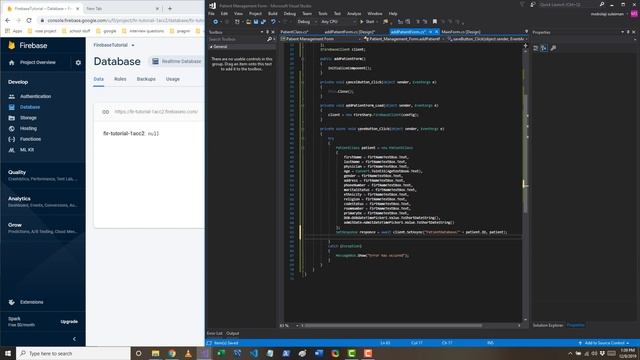
Task: Select the Data tab
Action: pyautogui.click(x=98, y=79)
